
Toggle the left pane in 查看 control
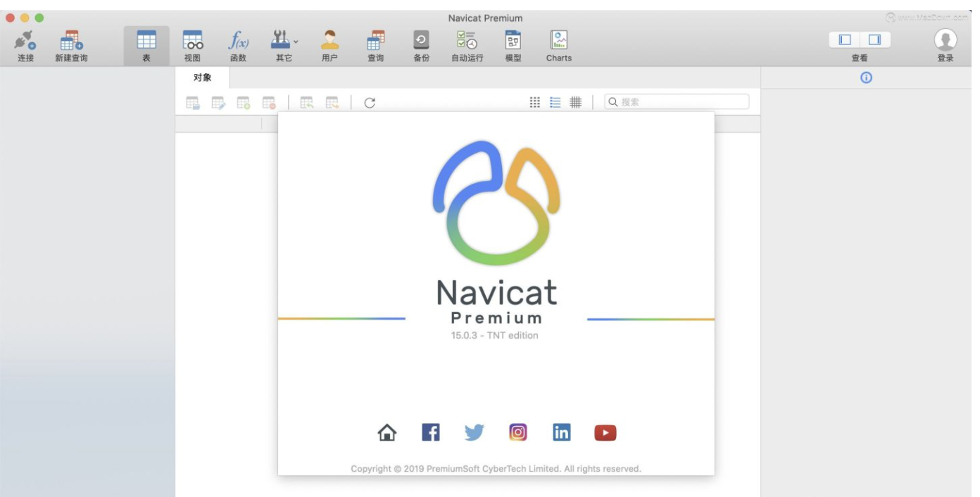845,39
